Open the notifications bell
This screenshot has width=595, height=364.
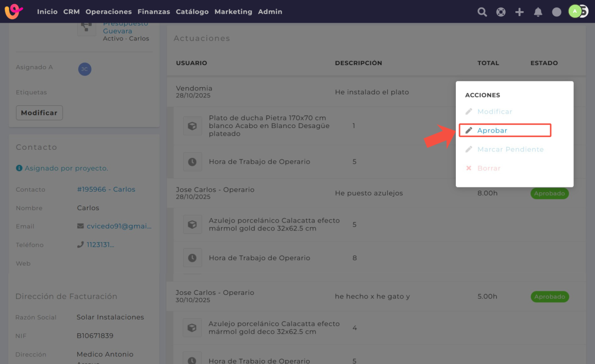tap(538, 12)
